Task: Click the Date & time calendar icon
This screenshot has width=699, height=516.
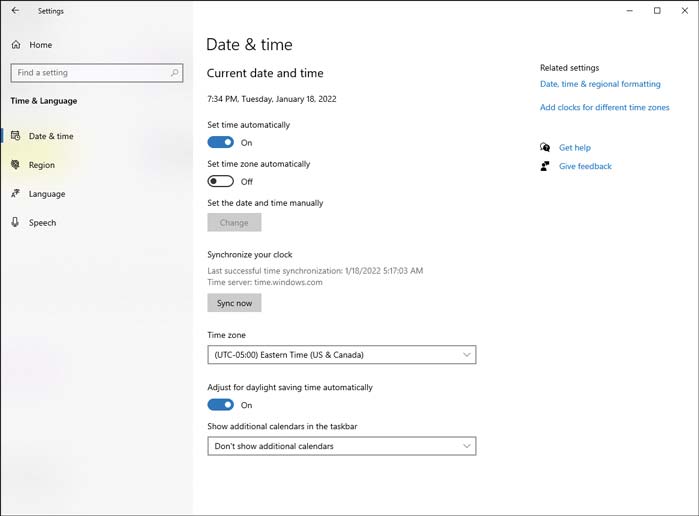Action: tap(16, 136)
